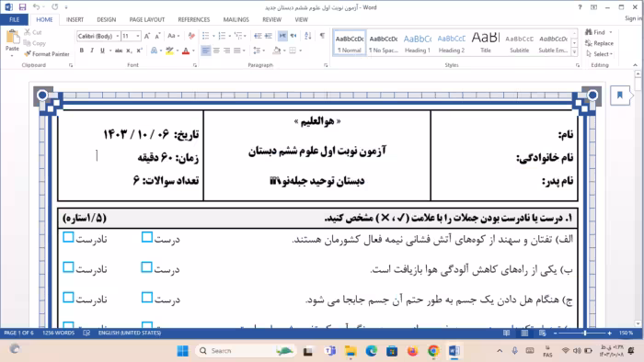644x362 pixels.
Task: Click the bookmark icon beside the page
Action: tap(620, 96)
